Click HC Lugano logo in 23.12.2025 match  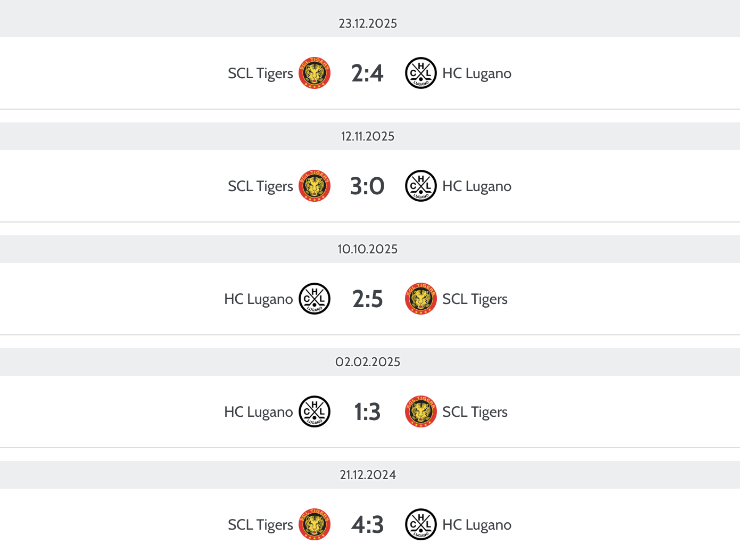point(421,73)
